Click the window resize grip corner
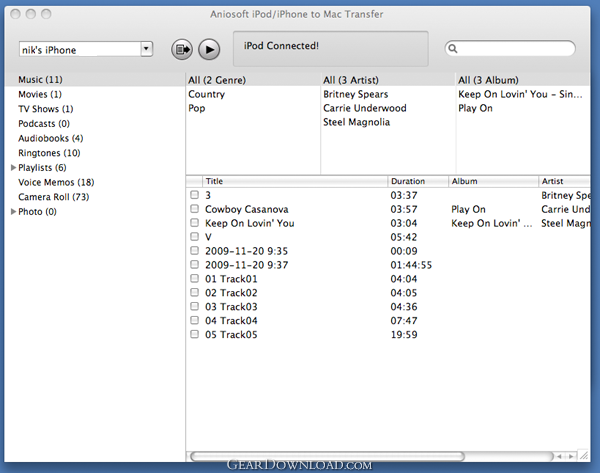The width and height of the screenshot is (600, 473). pos(584,455)
